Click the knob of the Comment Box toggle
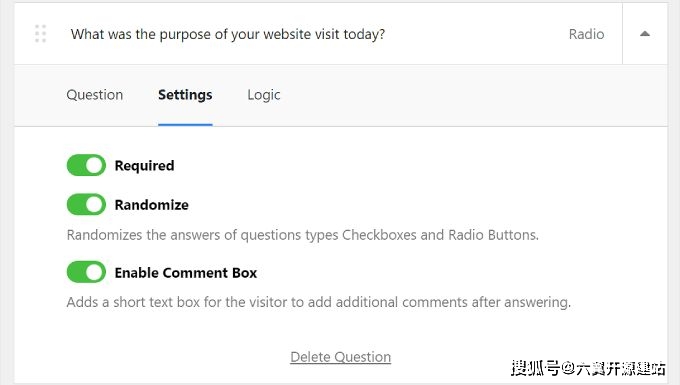The height and width of the screenshot is (385, 680). coord(95,272)
